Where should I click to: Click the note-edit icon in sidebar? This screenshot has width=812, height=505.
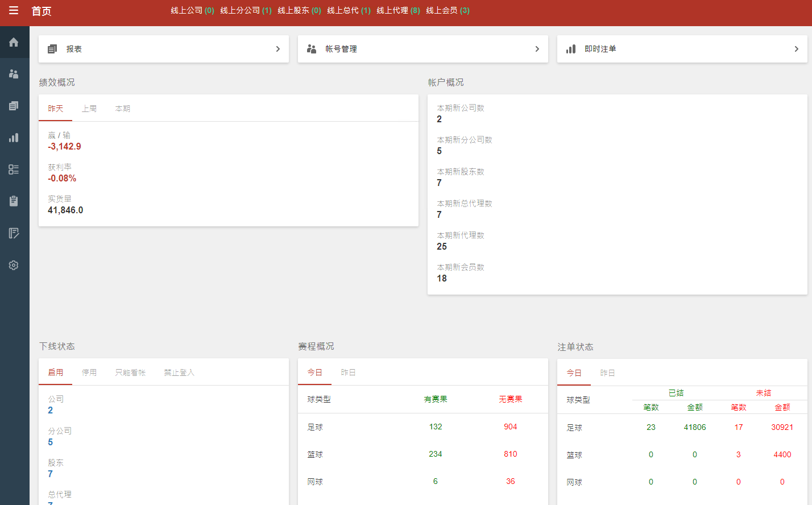pyautogui.click(x=14, y=233)
